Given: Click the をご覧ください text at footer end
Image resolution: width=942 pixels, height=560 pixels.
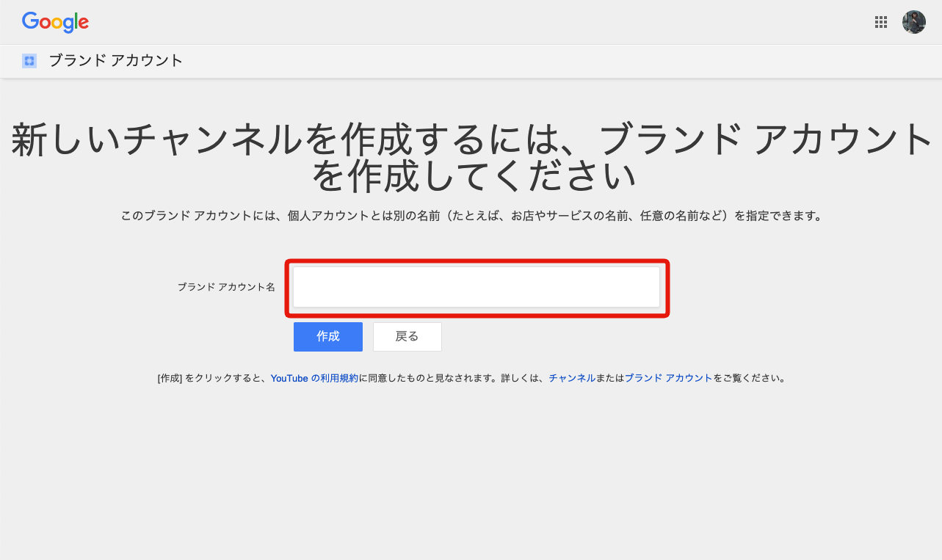Looking at the screenshot, I should click(749, 379).
